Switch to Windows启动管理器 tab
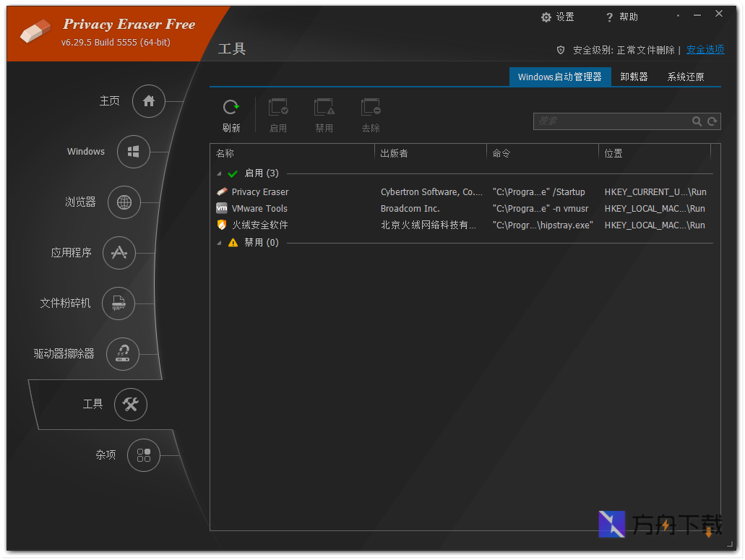The image size is (745, 560). (x=560, y=77)
